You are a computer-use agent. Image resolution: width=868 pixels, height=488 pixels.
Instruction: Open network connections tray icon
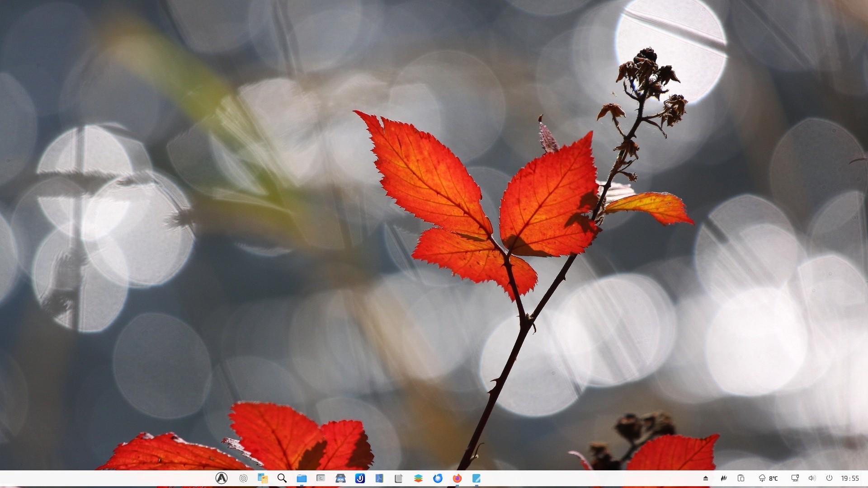tap(795, 478)
